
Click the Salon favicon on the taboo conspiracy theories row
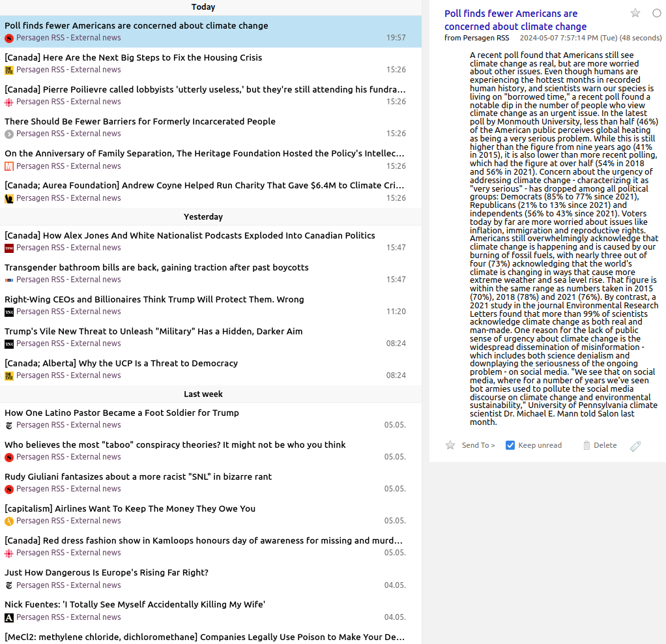pos(9,457)
